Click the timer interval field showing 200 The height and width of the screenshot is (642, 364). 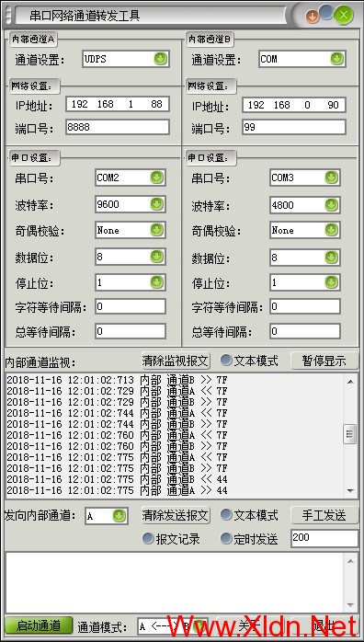click(x=324, y=538)
